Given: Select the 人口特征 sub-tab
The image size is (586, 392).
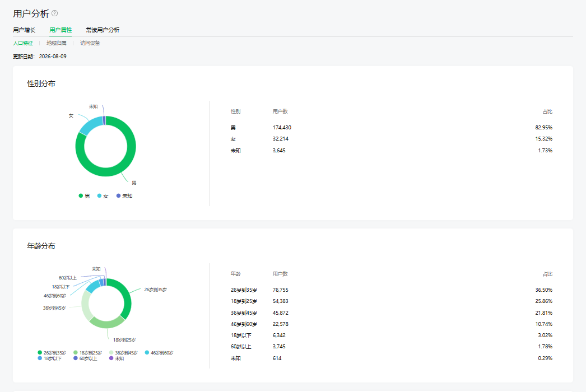Looking at the screenshot, I should (x=23, y=43).
